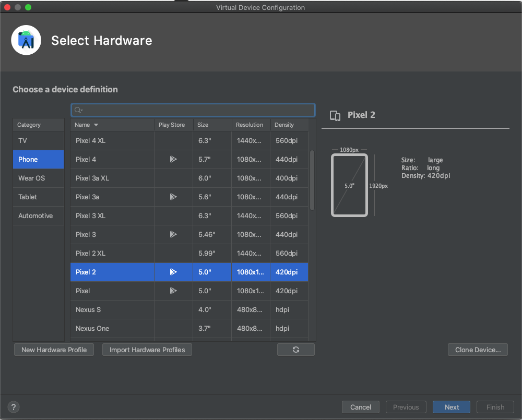This screenshot has width=522, height=420.
Task: Select the Automotive category
Action: pos(38,216)
